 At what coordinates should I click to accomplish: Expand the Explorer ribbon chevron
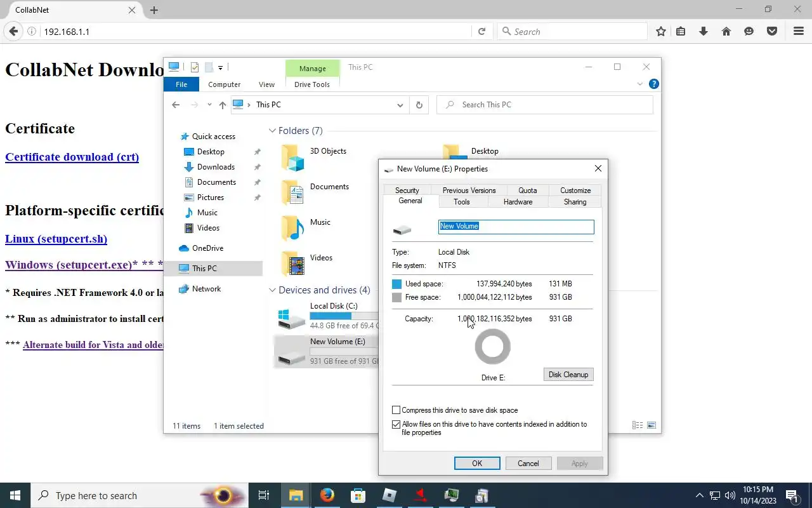(640, 84)
